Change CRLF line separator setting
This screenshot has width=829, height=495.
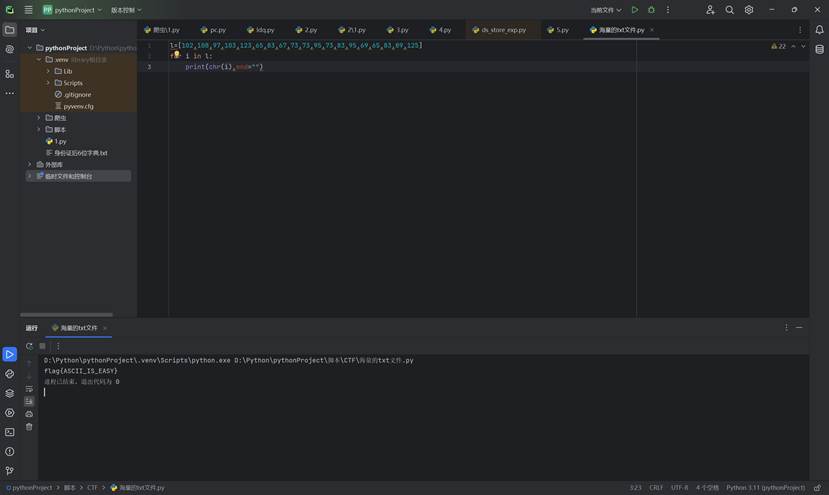tap(656, 488)
